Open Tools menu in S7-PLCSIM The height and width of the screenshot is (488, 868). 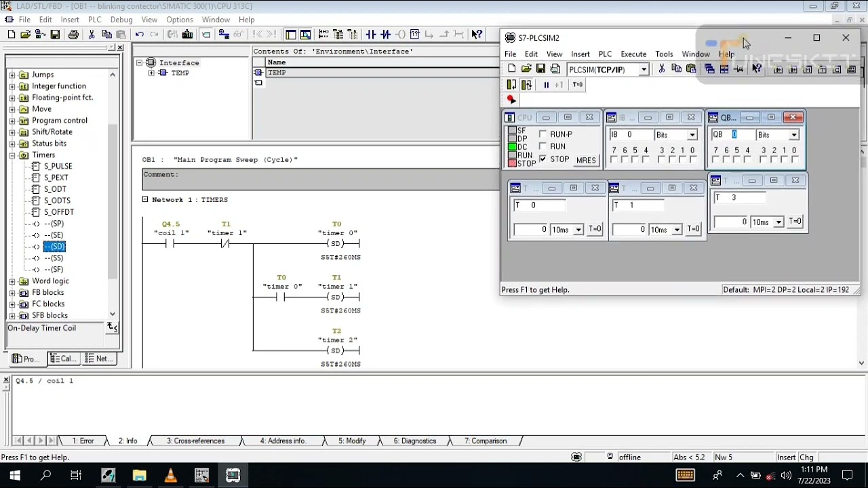664,54
